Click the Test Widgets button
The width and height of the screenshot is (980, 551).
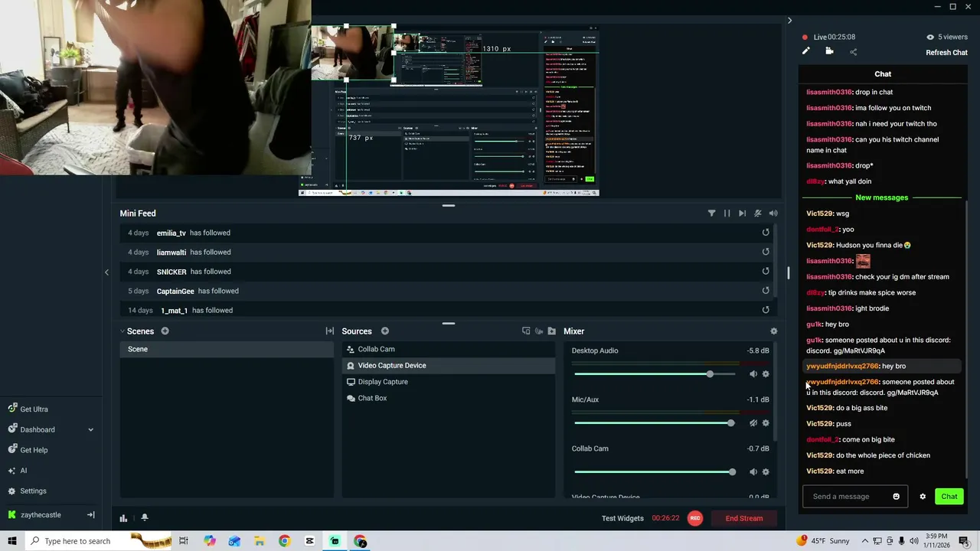click(622, 518)
